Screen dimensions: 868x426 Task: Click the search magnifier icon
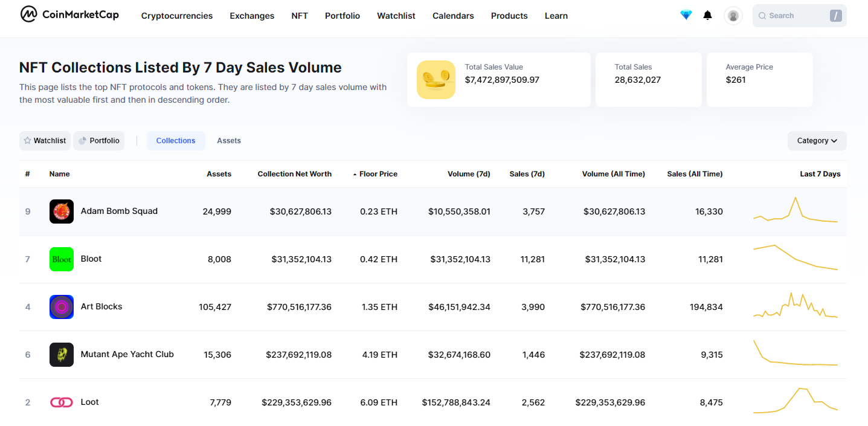point(762,16)
